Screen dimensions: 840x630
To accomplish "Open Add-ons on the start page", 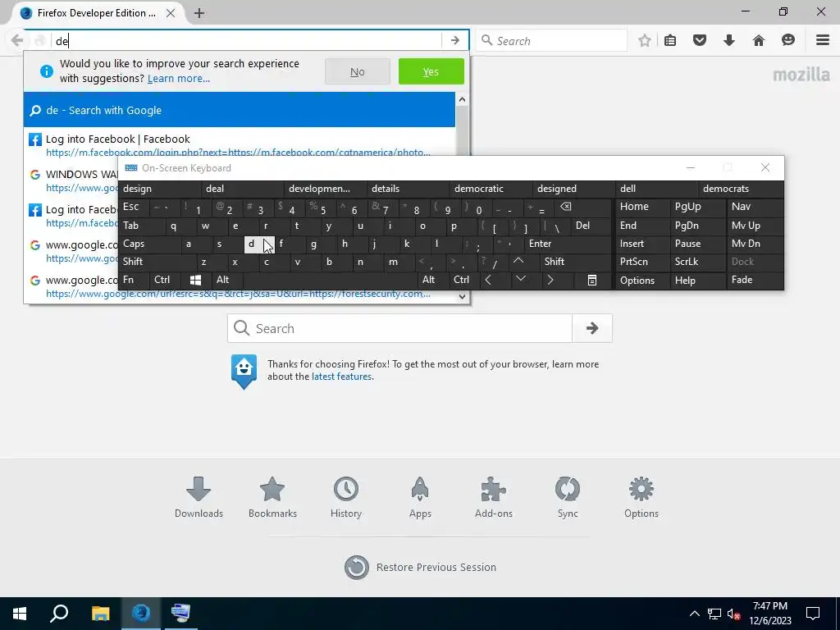I will coord(494,498).
